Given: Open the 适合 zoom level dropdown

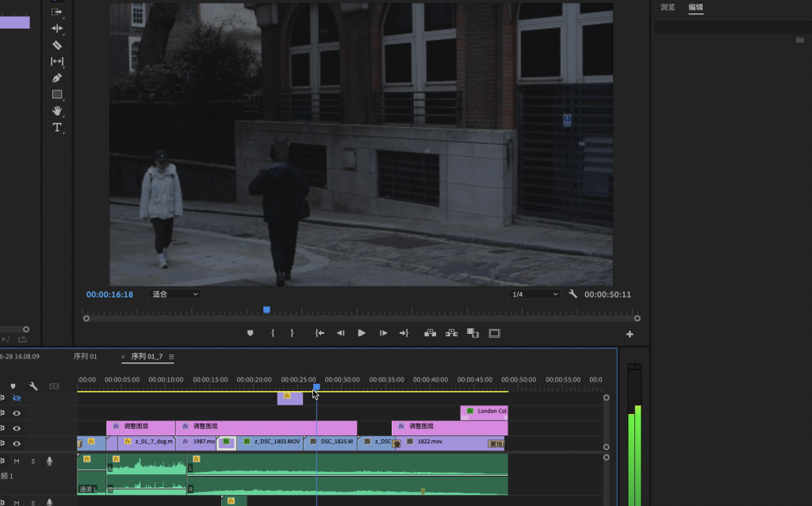Looking at the screenshot, I should (175, 294).
